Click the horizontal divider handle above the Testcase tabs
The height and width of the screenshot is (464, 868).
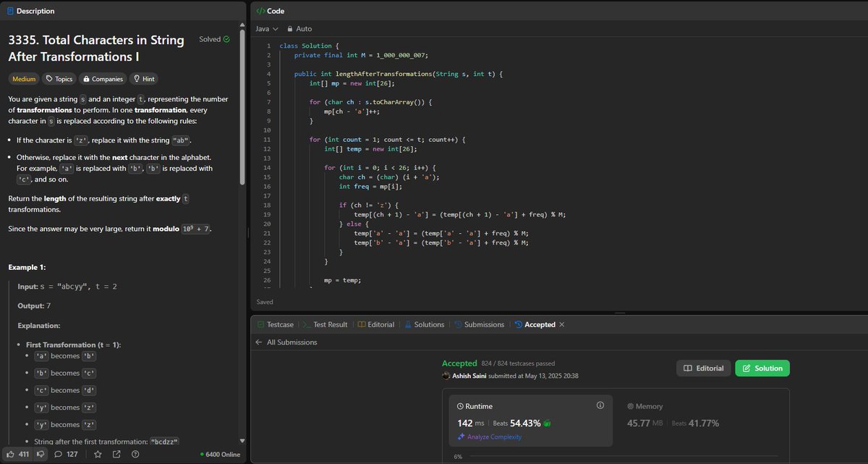point(620,313)
